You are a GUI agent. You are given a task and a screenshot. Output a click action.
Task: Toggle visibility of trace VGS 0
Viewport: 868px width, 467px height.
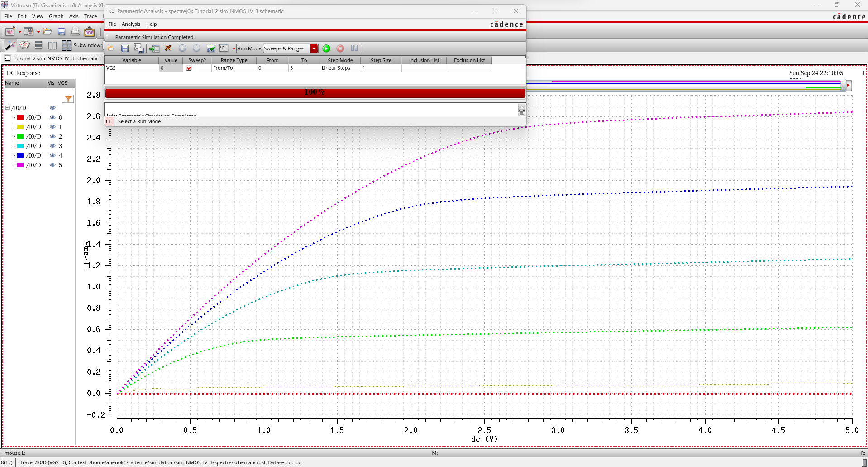coord(52,117)
